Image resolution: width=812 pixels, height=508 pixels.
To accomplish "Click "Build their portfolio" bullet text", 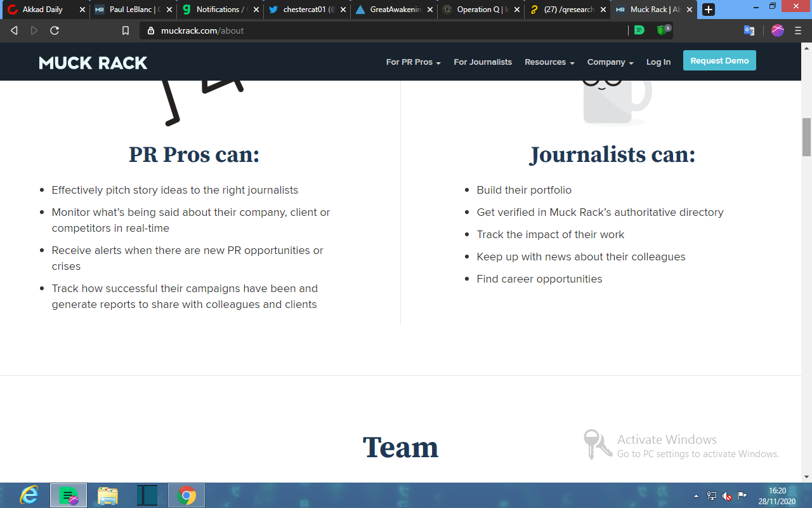I will (524, 190).
